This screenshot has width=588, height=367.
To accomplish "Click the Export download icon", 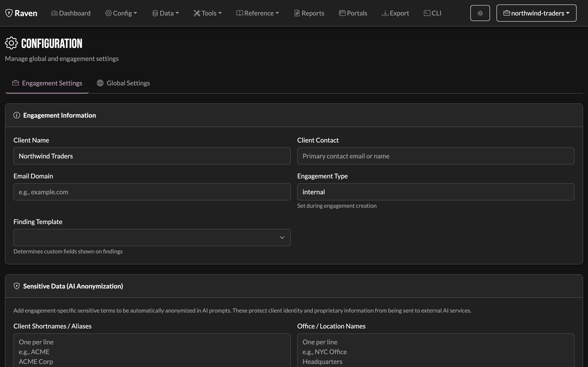I will click(x=385, y=13).
